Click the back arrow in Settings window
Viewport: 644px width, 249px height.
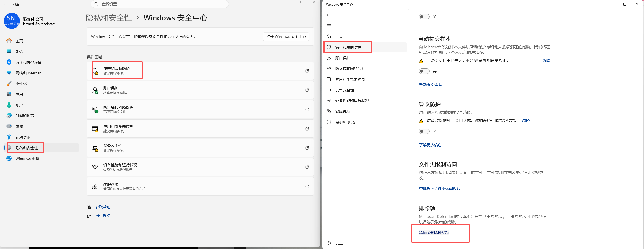[x=6, y=4]
